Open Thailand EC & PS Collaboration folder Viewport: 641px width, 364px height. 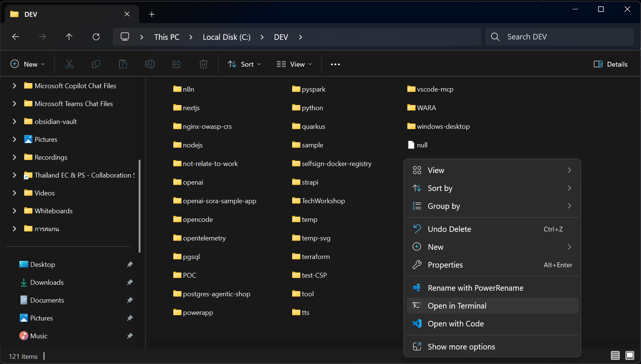pyautogui.click(x=79, y=175)
